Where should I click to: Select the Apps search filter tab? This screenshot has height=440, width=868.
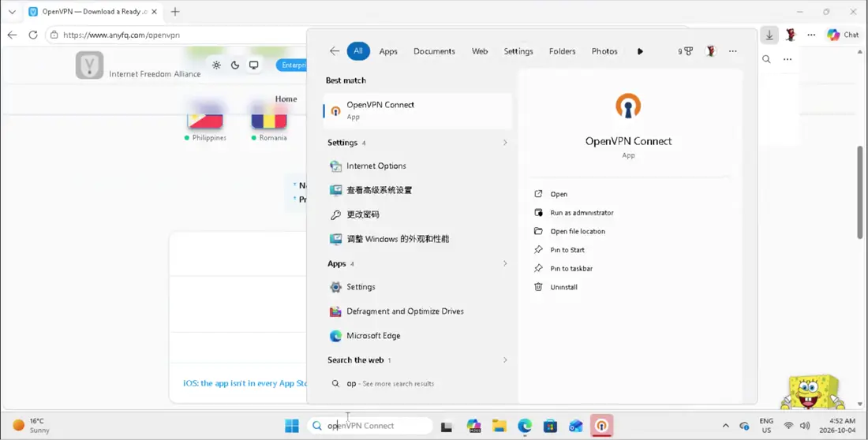pos(388,51)
